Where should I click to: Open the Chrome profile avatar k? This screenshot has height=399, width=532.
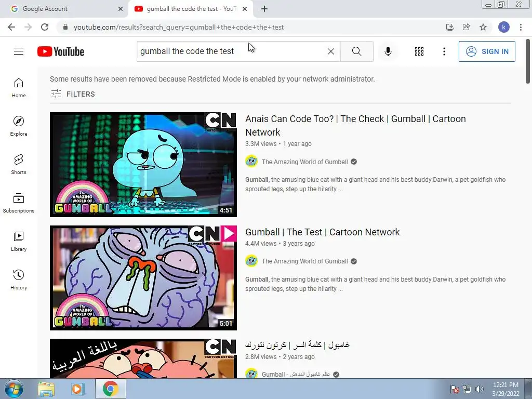(504, 27)
